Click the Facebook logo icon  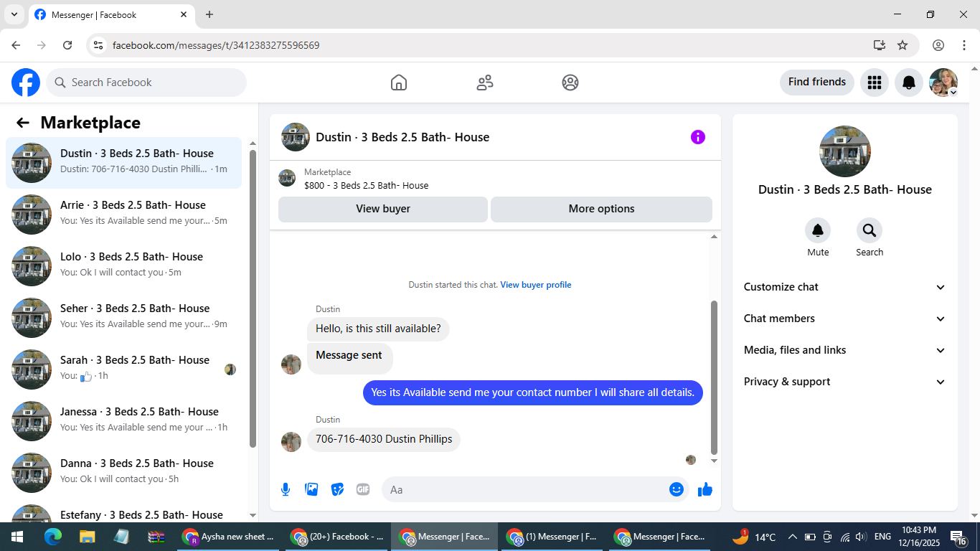click(26, 83)
